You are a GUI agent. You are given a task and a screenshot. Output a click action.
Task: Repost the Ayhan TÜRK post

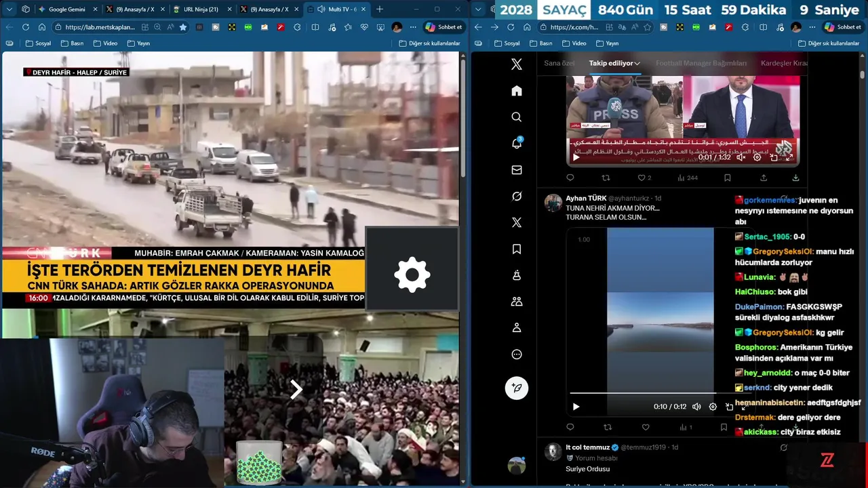coord(608,427)
